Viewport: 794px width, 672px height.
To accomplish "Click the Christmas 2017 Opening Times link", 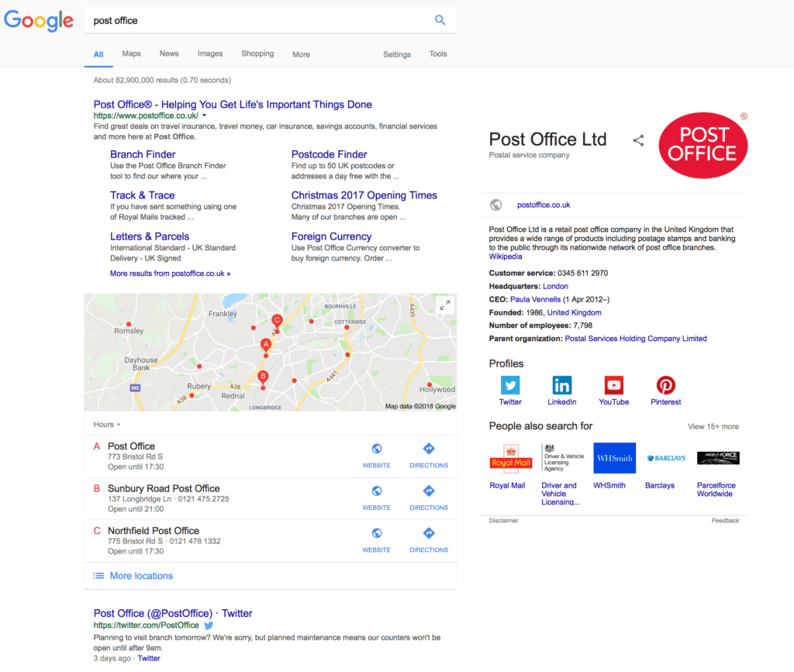I will pyautogui.click(x=364, y=195).
